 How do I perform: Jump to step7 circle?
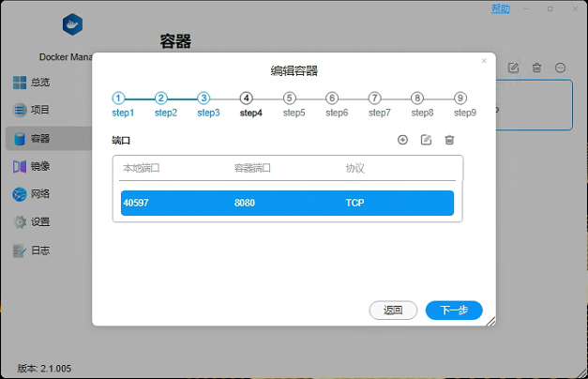[x=374, y=99]
